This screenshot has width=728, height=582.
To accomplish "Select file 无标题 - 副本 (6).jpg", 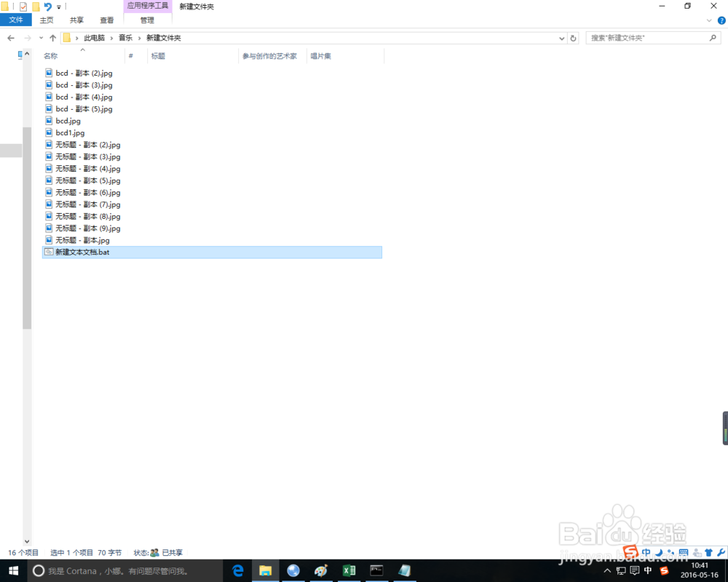I will (88, 193).
